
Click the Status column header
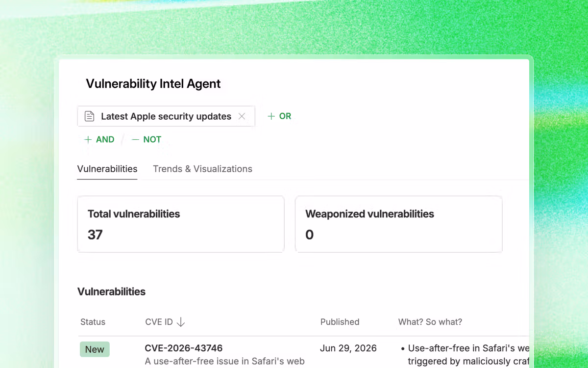[x=93, y=322]
